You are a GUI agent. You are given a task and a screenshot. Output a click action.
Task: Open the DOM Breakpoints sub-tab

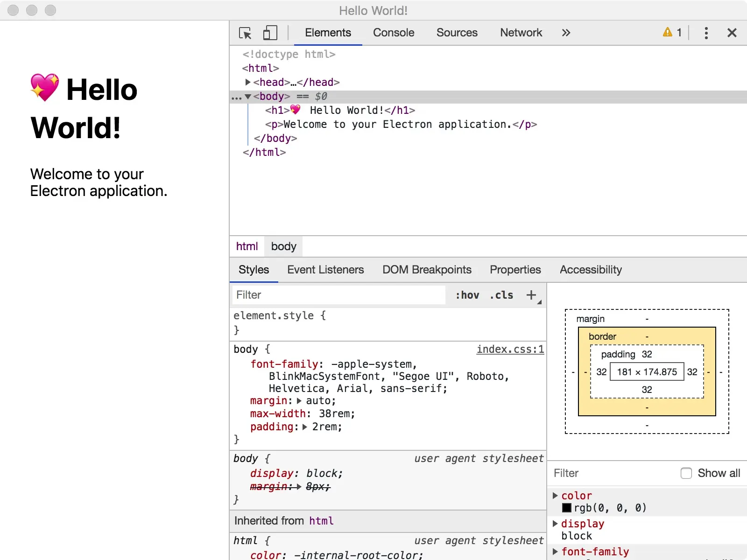[x=427, y=270]
